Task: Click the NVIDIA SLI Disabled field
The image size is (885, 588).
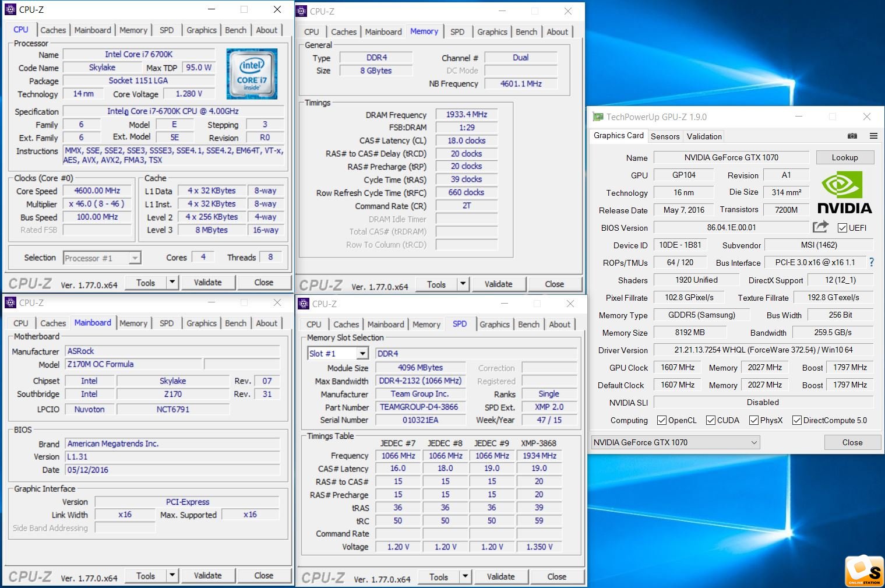Action: [x=763, y=402]
